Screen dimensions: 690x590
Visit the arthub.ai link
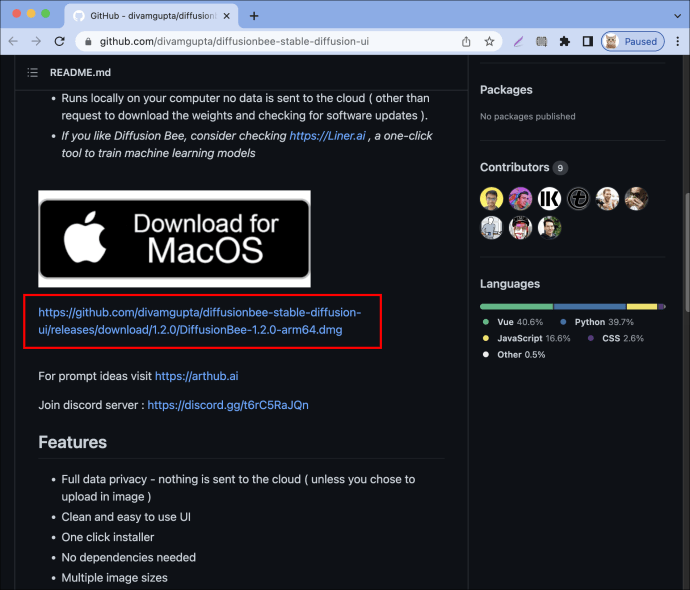[x=197, y=376]
